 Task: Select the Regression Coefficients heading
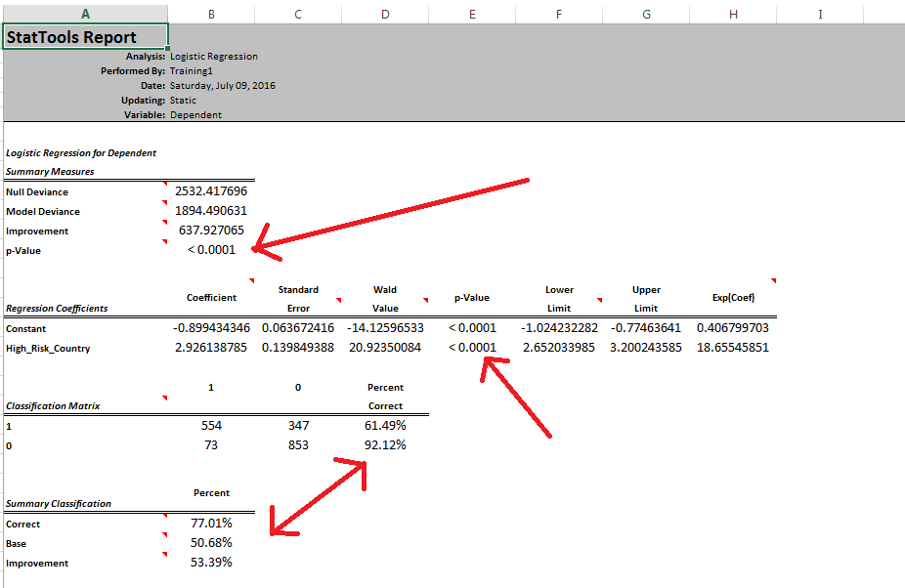[57, 308]
